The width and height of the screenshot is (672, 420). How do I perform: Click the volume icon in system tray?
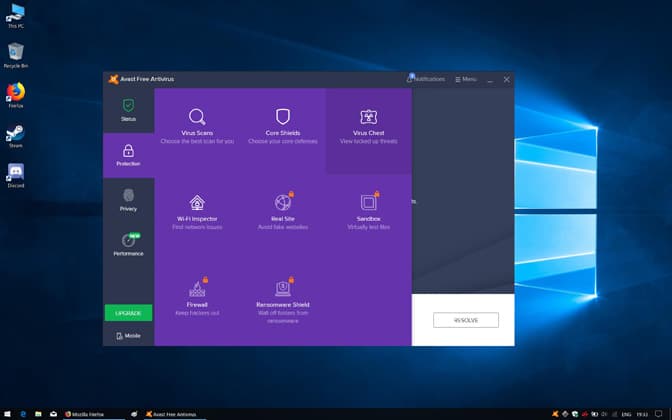[x=604, y=414]
